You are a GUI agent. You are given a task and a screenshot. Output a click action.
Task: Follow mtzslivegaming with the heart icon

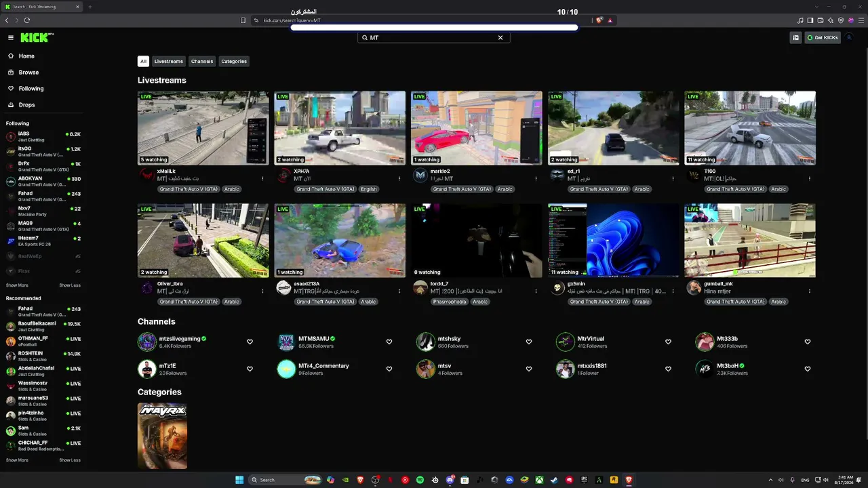point(250,342)
